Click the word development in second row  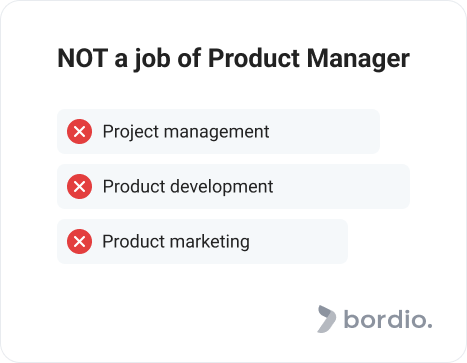tap(222, 186)
